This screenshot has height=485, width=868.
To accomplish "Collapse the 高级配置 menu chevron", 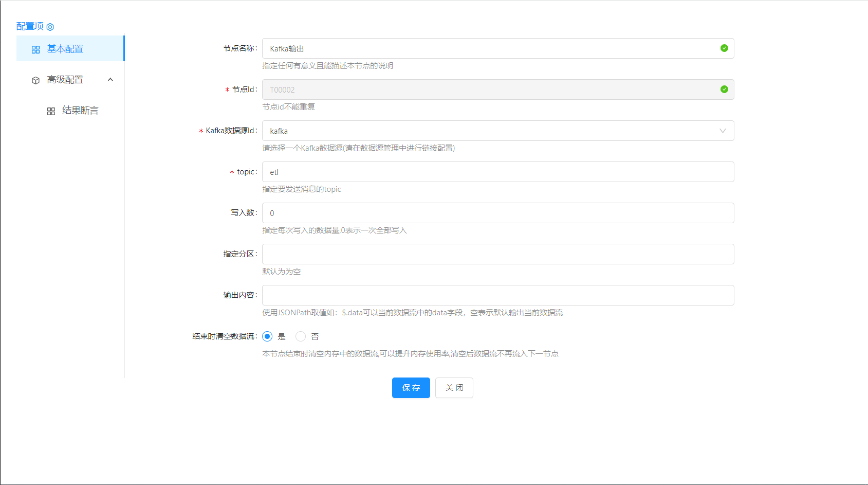I will coord(110,80).
